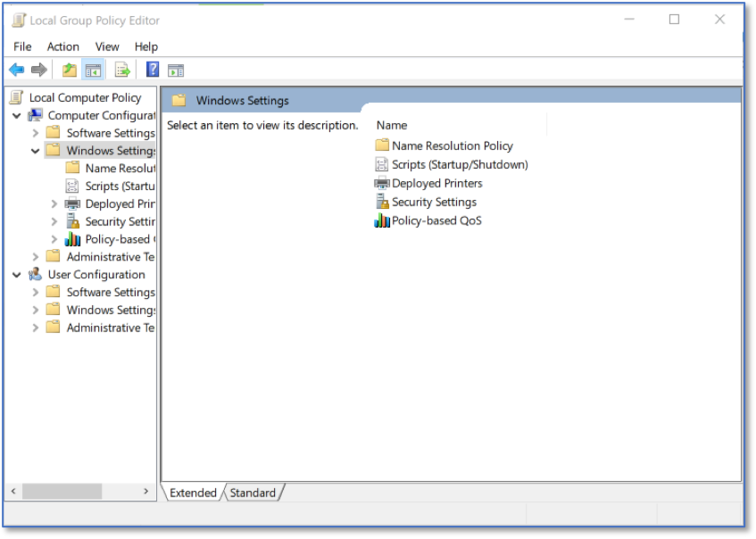Minimize the Local Group Policy Editor window
This screenshot has height=539, width=756.
(x=629, y=20)
